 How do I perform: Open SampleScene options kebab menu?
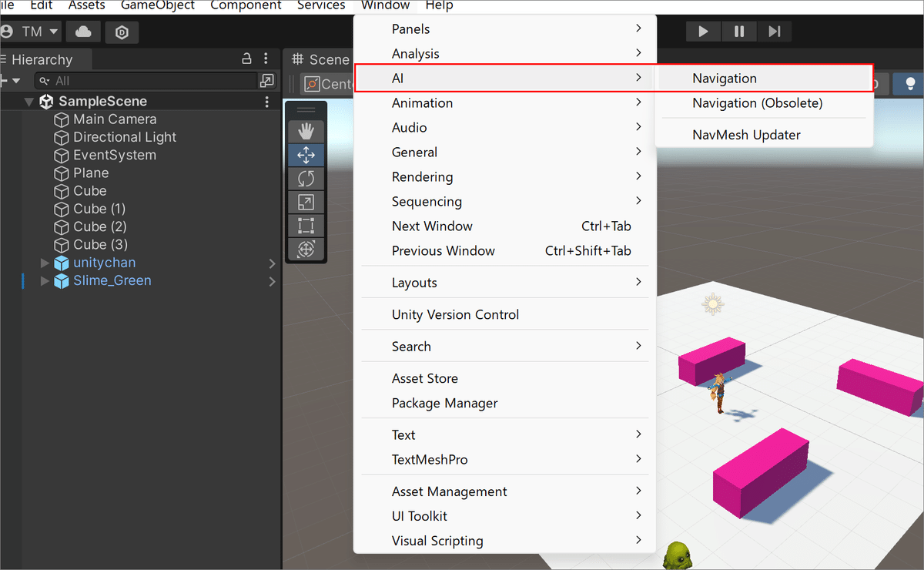click(x=267, y=102)
